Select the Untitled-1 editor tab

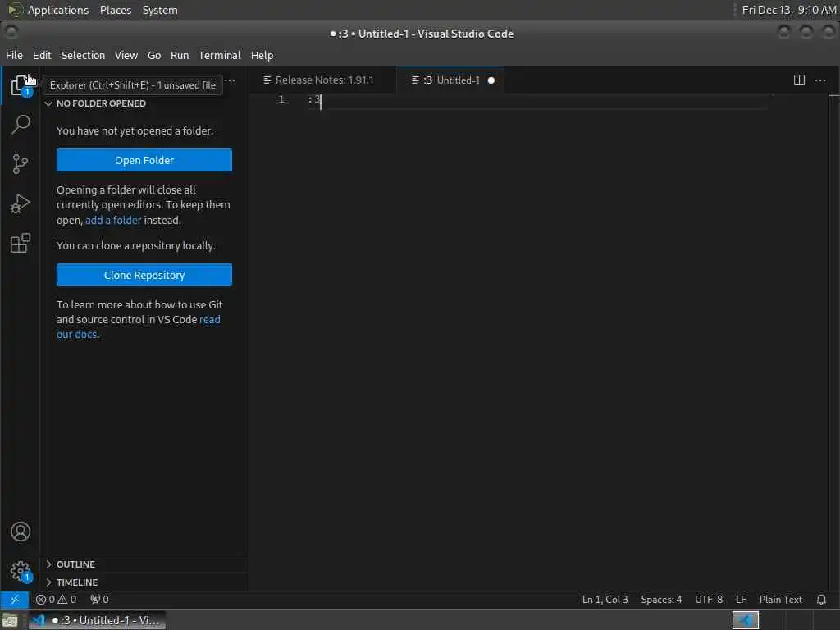click(x=451, y=80)
